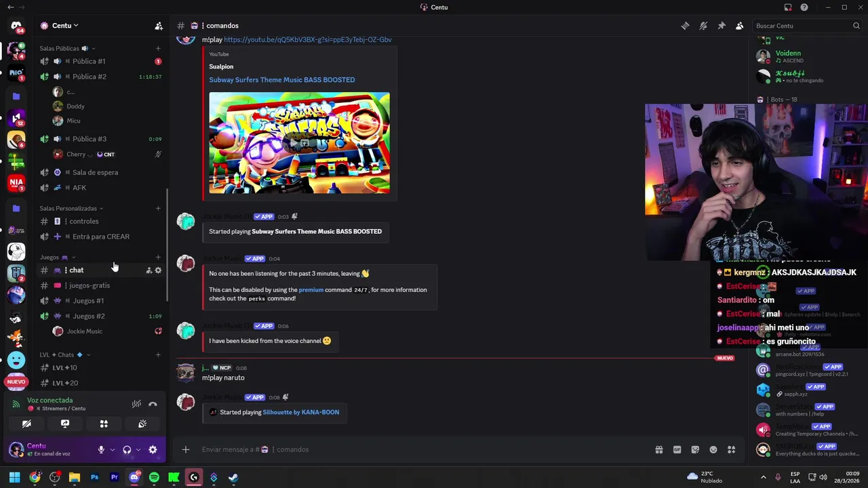This screenshot has height=488, width=868.
Task: Open the GIF picker
Action: 677,449
